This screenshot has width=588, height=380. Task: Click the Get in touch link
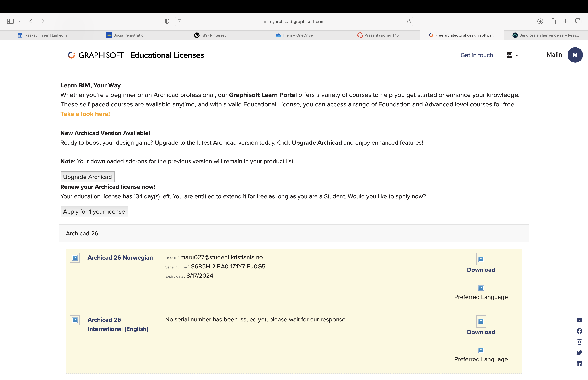[x=476, y=55]
